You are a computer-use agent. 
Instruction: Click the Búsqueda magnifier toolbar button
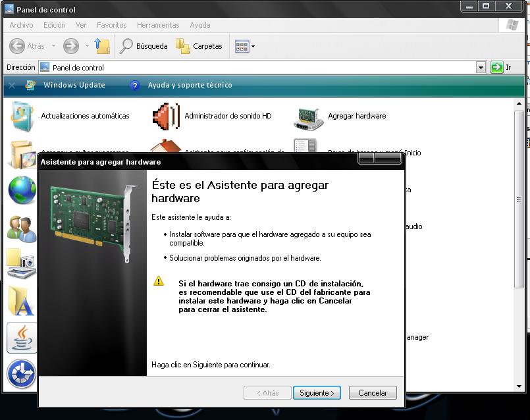click(x=144, y=46)
